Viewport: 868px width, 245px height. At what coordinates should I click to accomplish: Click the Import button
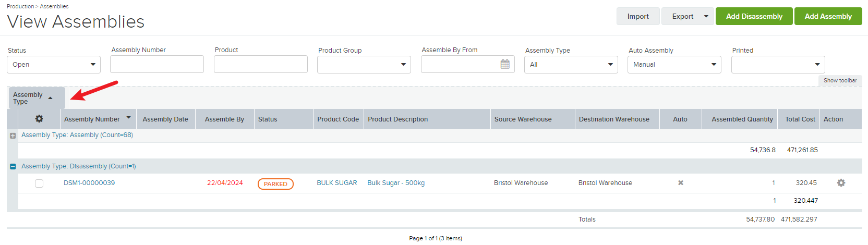(x=638, y=16)
